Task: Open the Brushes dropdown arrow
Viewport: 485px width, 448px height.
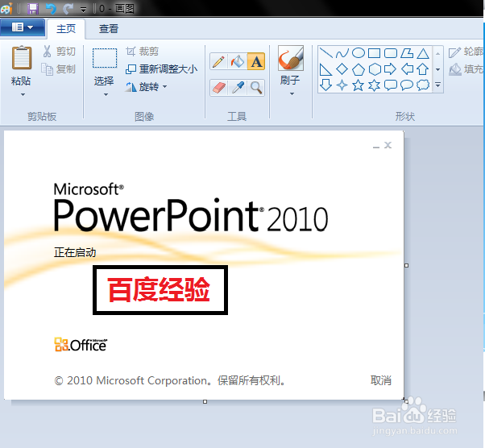Action: pos(292,93)
